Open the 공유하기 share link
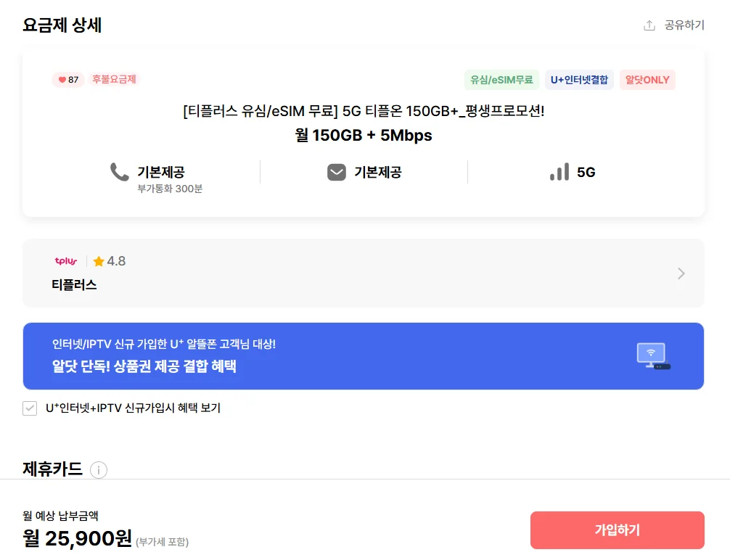 click(x=684, y=25)
